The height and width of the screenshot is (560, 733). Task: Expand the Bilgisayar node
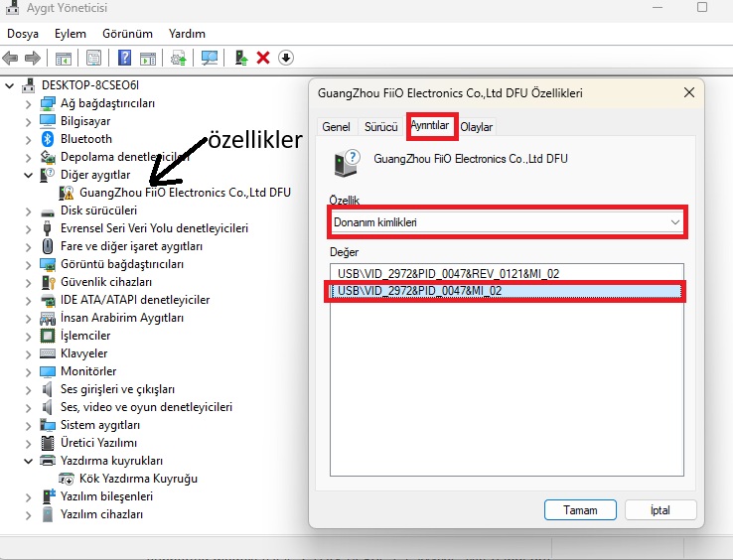point(28,121)
